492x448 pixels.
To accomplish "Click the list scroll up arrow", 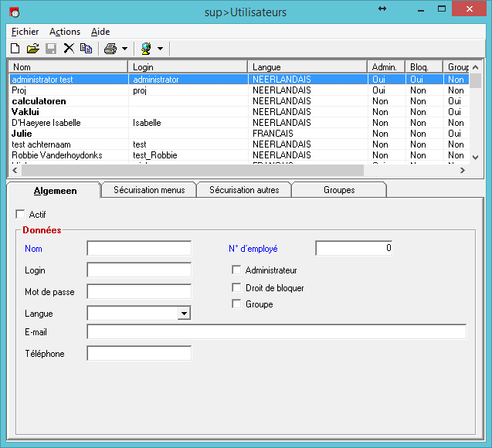I will pos(475,67).
